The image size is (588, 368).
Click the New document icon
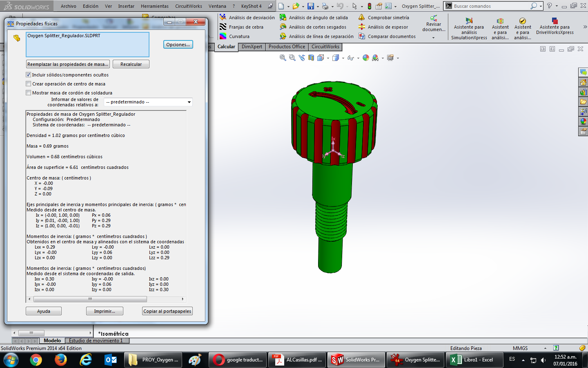[281, 6]
